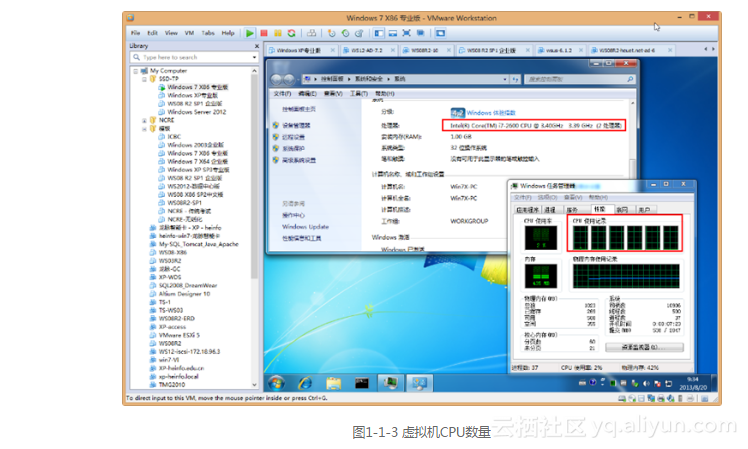This screenshot has width=748, height=449.
Task: Select Task Manager 性能 tab
Action: (x=599, y=209)
